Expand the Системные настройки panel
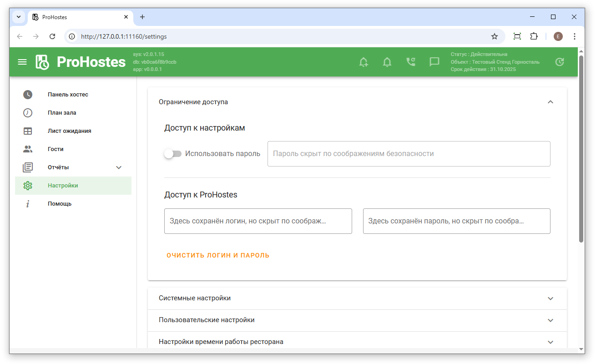The width and height of the screenshot is (596, 364). tap(551, 298)
